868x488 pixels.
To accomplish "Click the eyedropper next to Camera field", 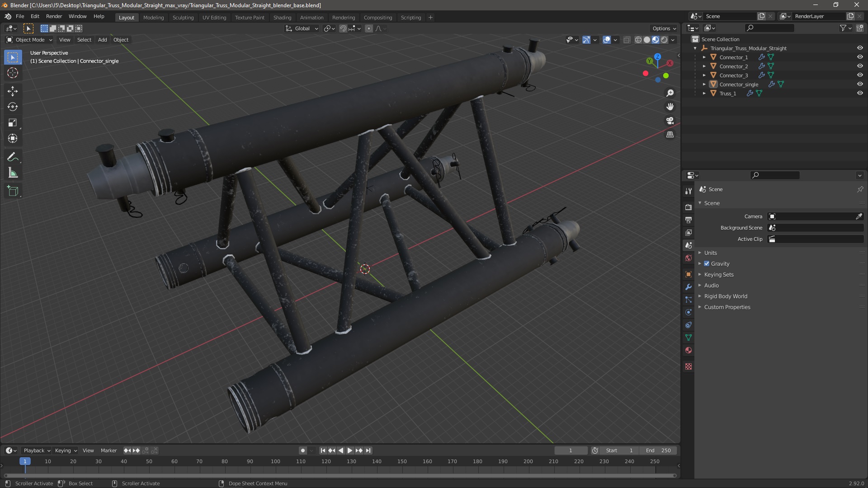I will 859,216.
